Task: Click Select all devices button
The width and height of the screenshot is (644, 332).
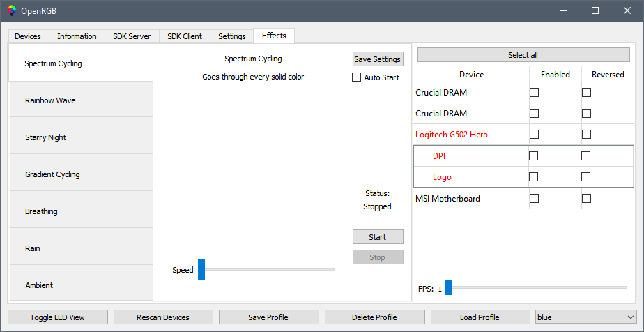Action: point(523,55)
